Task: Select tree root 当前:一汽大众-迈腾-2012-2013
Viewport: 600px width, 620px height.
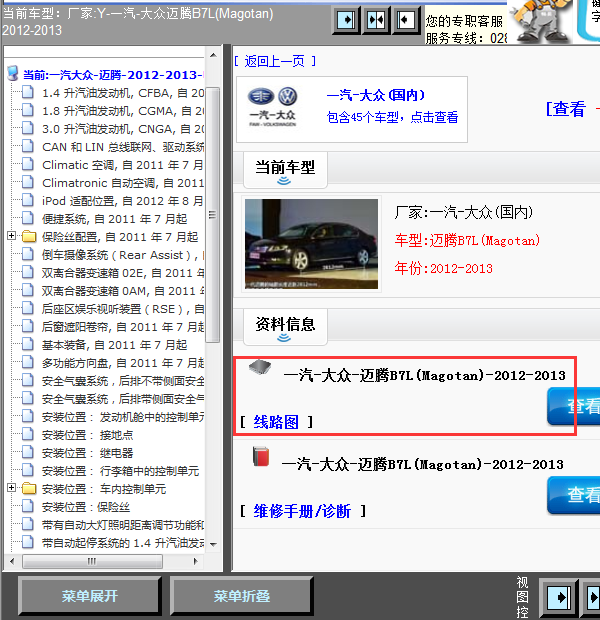Action: [x=113, y=75]
